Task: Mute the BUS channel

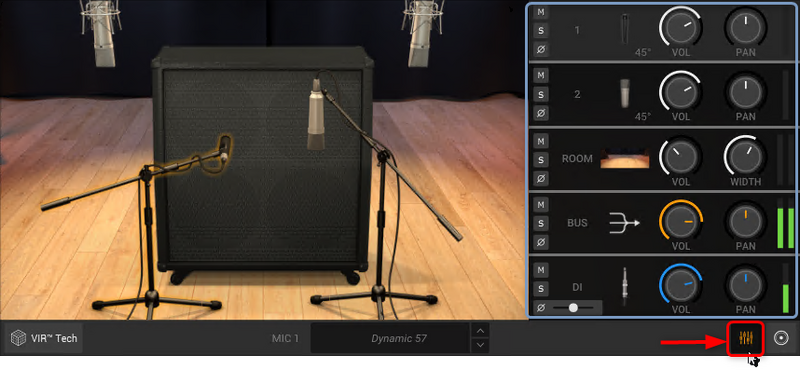Action: coord(541,205)
